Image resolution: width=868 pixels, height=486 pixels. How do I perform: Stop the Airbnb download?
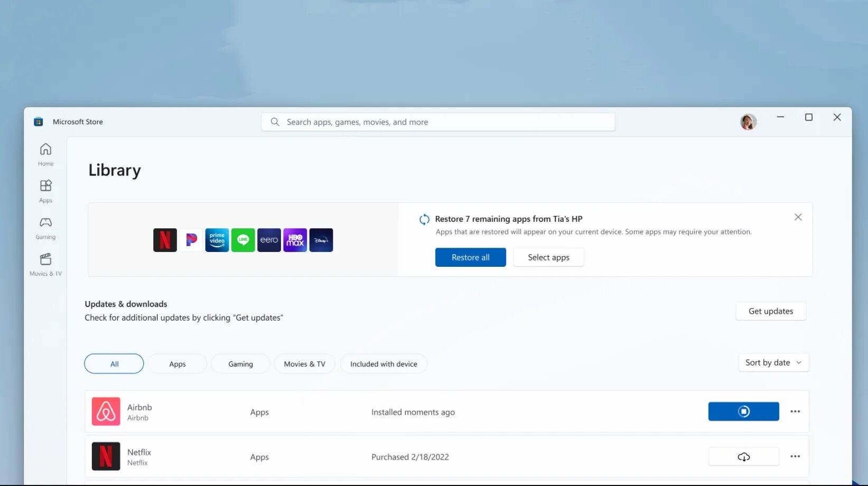tap(743, 412)
